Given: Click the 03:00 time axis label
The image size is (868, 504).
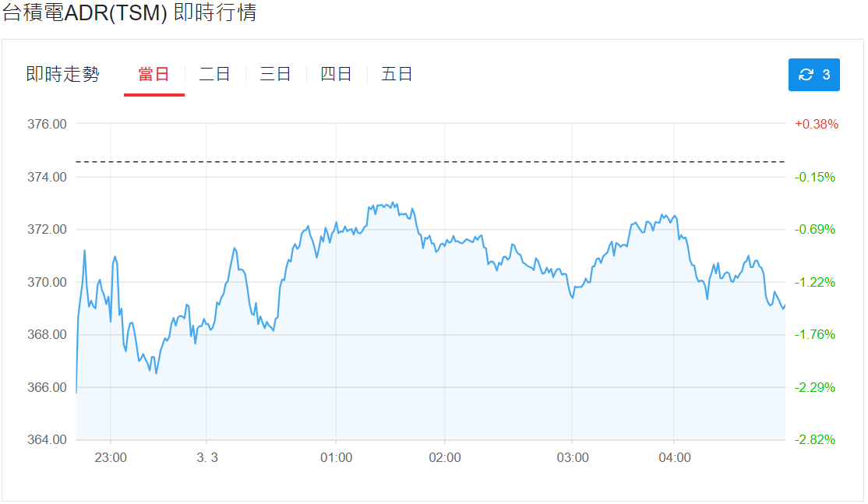Looking at the screenshot, I should pyautogui.click(x=573, y=458).
